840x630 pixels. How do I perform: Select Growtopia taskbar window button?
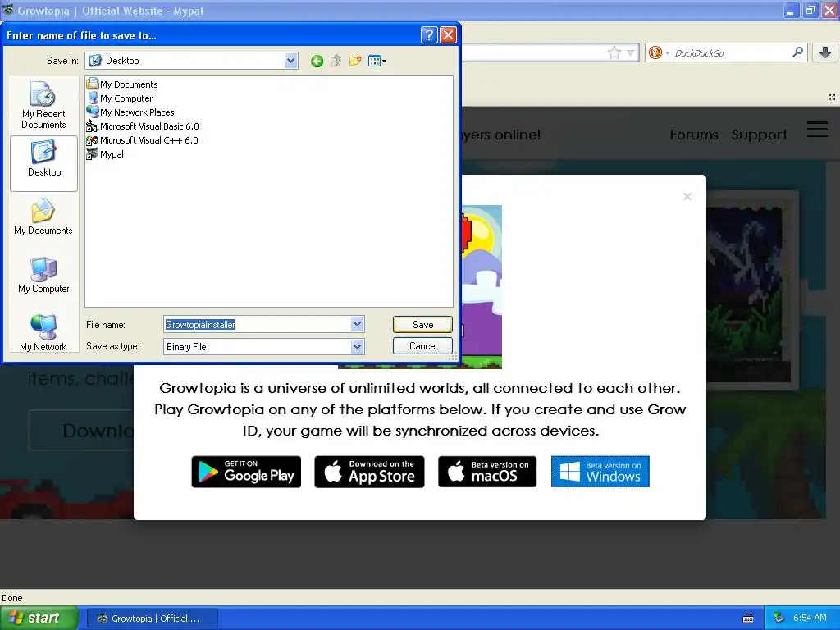[152, 619]
